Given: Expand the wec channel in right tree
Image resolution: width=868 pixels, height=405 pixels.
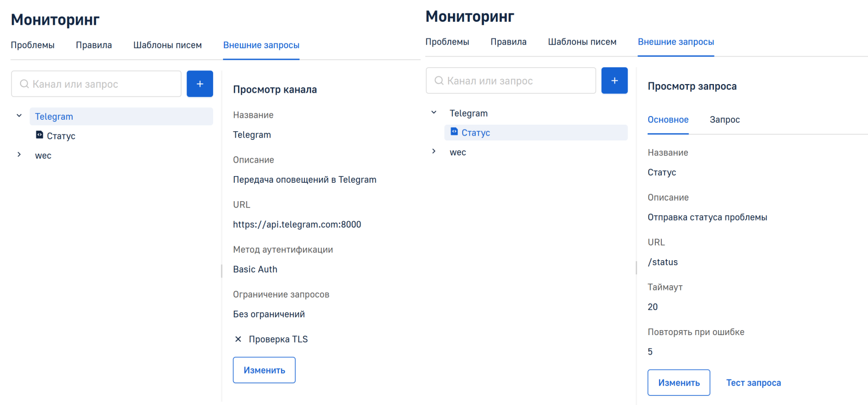Looking at the screenshot, I should coord(433,152).
